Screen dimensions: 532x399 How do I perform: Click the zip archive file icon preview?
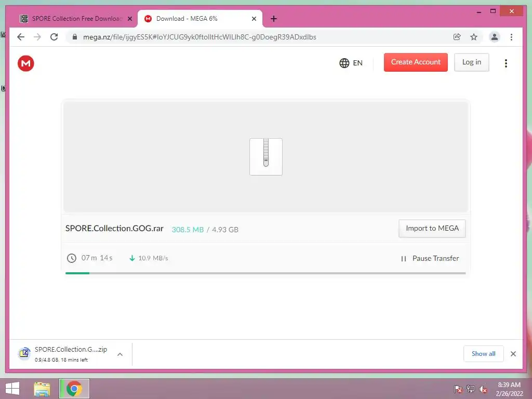266,157
